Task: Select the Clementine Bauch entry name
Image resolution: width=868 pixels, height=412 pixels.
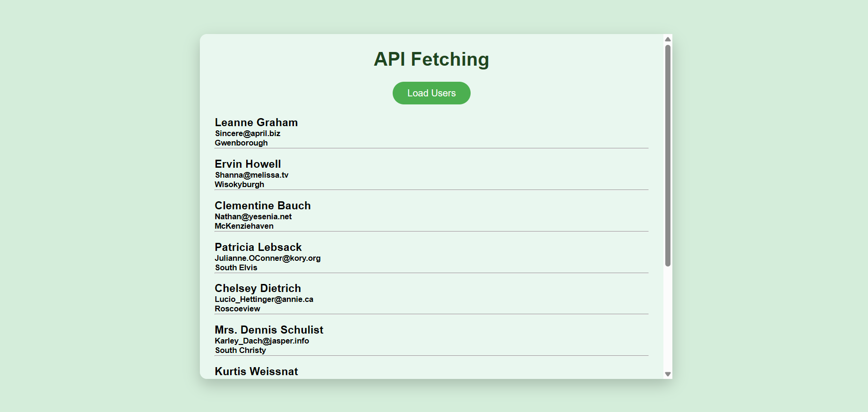Action: pos(263,206)
